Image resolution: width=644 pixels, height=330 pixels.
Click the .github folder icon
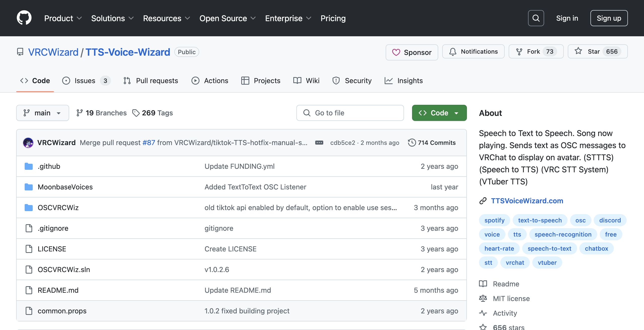[x=29, y=166]
